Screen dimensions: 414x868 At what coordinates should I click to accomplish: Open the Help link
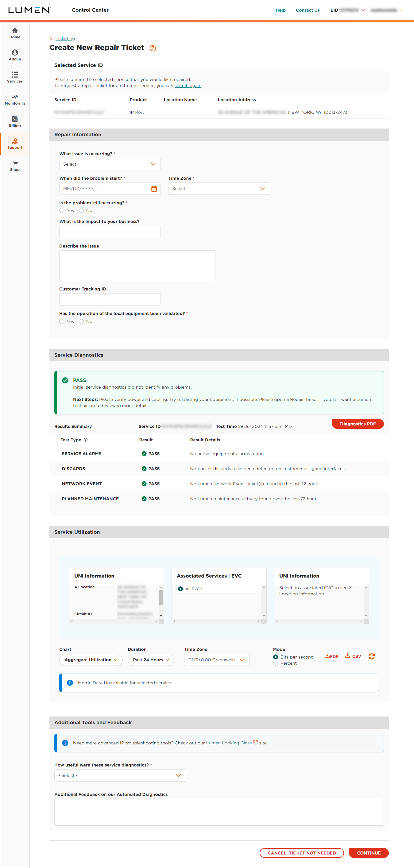click(x=281, y=10)
